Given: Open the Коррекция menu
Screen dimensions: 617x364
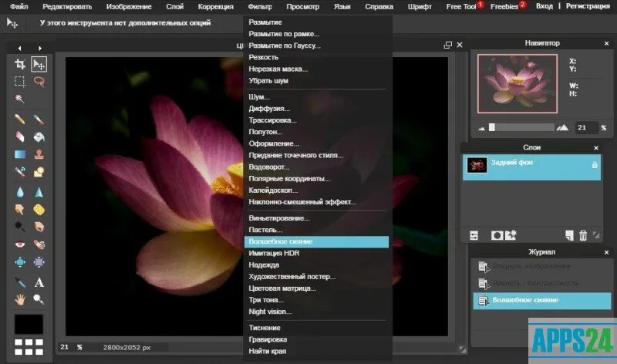Looking at the screenshot, I should [x=216, y=6].
